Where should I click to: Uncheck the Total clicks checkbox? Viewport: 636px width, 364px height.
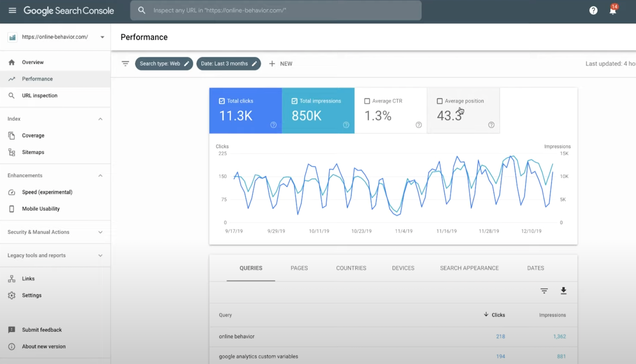222,101
